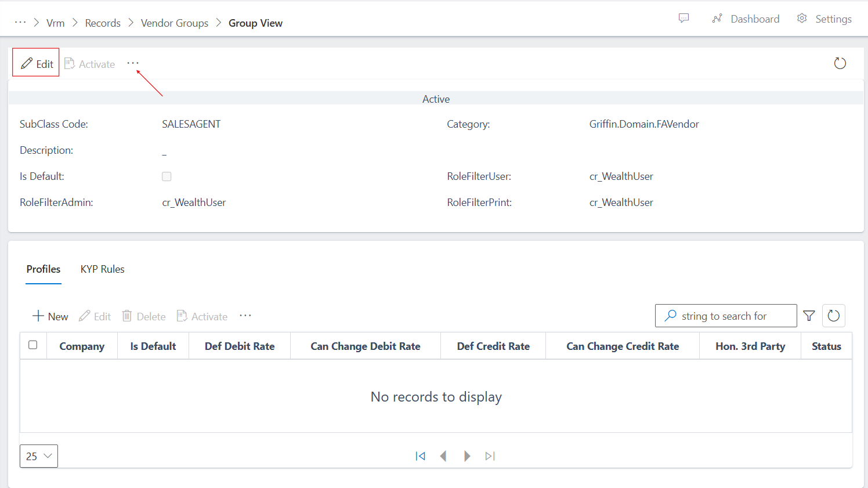Go to the last page of profiles

click(x=490, y=456)
